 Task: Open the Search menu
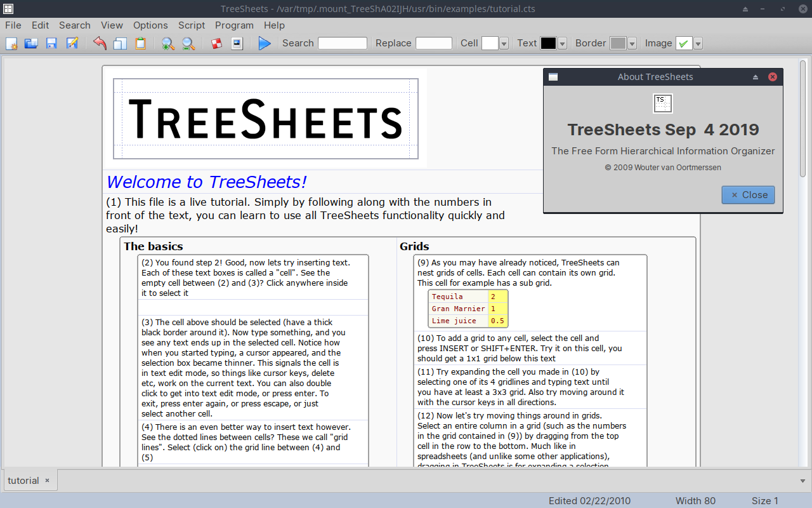(x=75, y=25)
